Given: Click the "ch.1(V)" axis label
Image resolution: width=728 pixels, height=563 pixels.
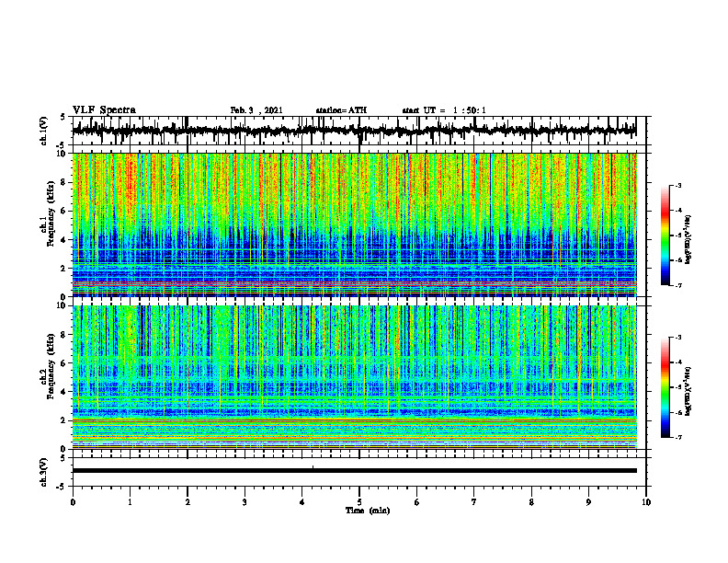Looking at the screenshot, I should (x=44, y=131).
